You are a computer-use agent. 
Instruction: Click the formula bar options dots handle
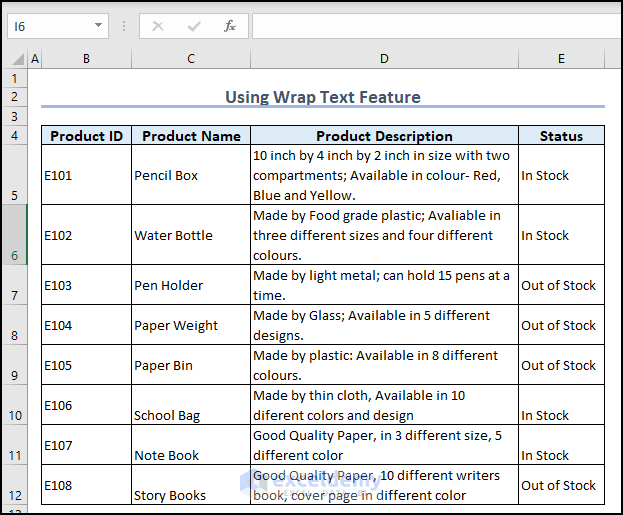(124, 26)
